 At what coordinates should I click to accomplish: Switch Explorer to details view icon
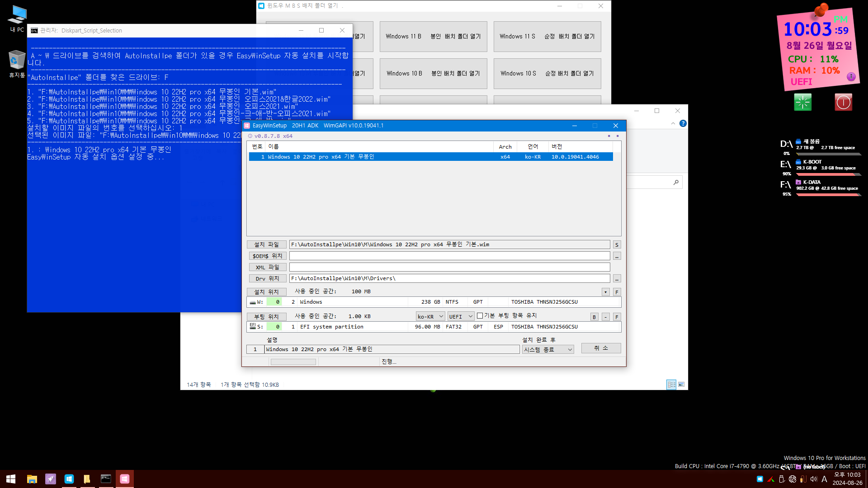(671, 385)
